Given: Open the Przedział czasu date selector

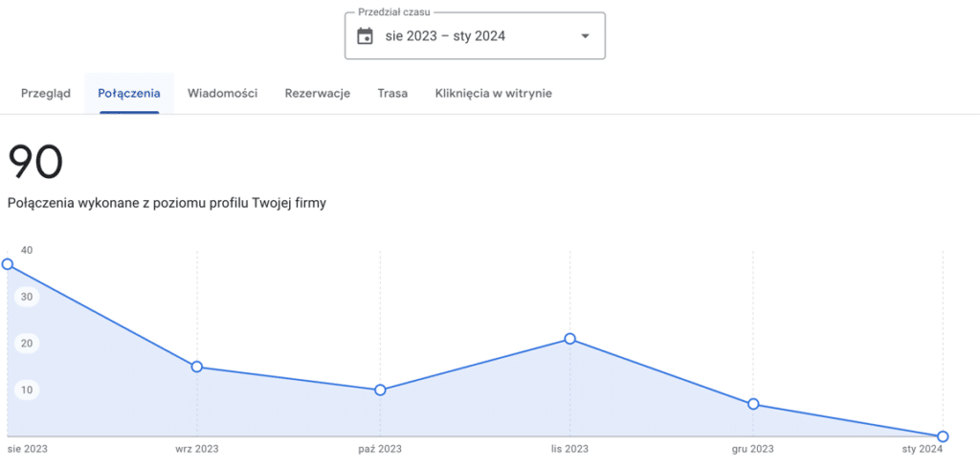Looking at the screenshot, I should pos(474,36).
